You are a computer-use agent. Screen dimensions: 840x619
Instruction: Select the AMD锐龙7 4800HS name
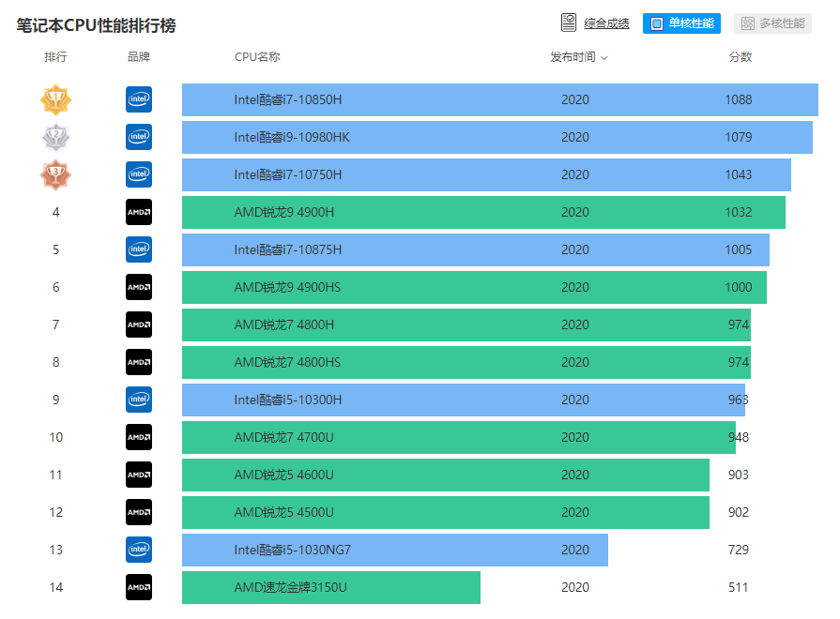click(287, 362)
